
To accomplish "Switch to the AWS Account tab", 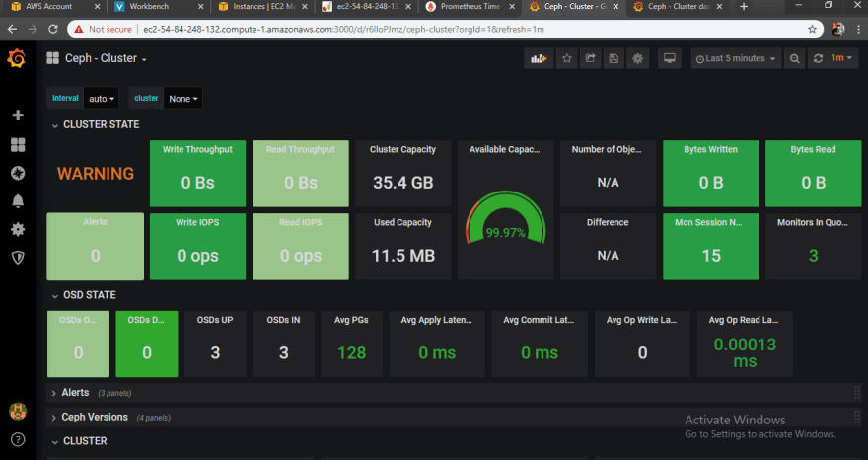I will (48, 7).
